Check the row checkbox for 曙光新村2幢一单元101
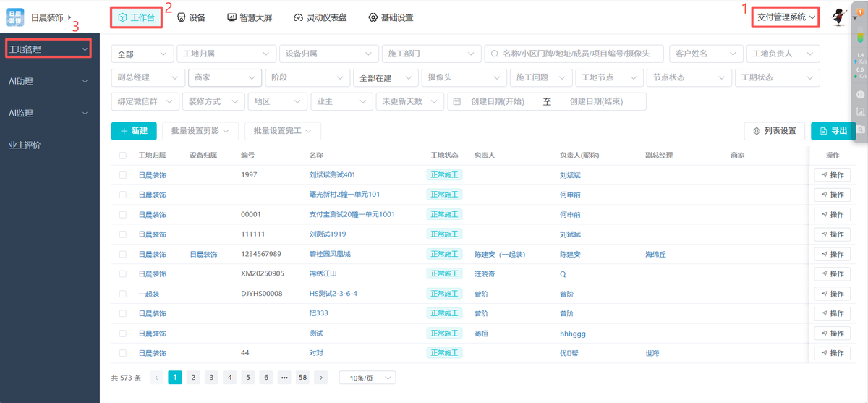 (122, 195)
